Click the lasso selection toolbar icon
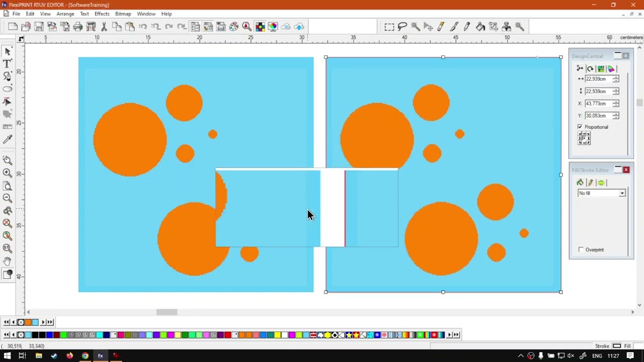 coord(403,27)
